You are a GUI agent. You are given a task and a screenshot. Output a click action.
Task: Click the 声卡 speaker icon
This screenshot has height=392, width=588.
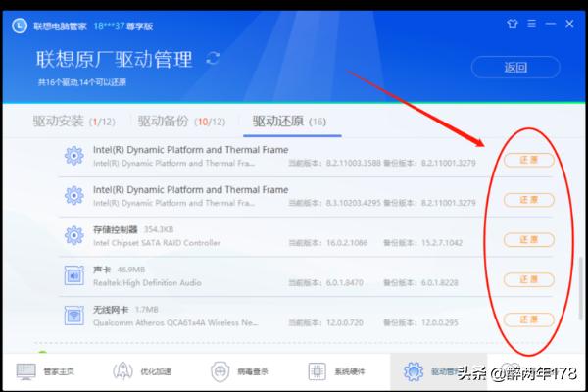(x=73, y=276)
